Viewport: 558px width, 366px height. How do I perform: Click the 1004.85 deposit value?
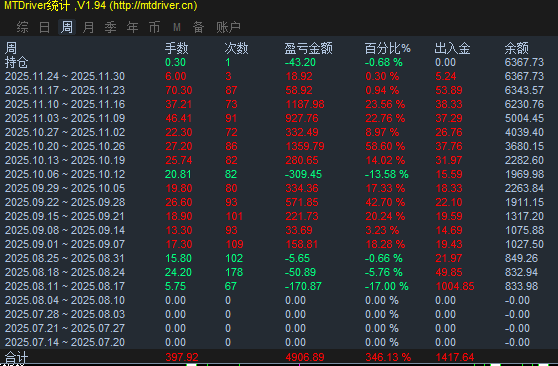click(455, 286)
